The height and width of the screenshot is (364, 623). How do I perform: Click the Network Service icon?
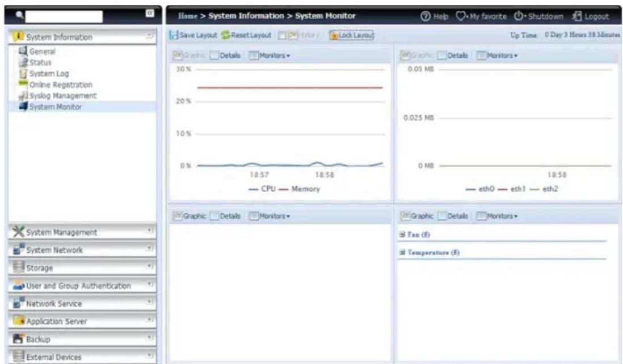(x=18, y=302)
